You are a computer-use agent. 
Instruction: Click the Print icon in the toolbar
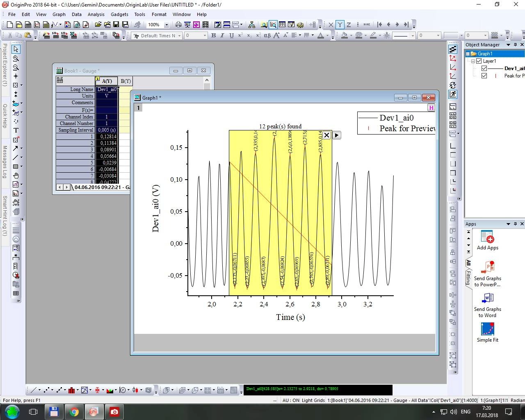point(178,25)
